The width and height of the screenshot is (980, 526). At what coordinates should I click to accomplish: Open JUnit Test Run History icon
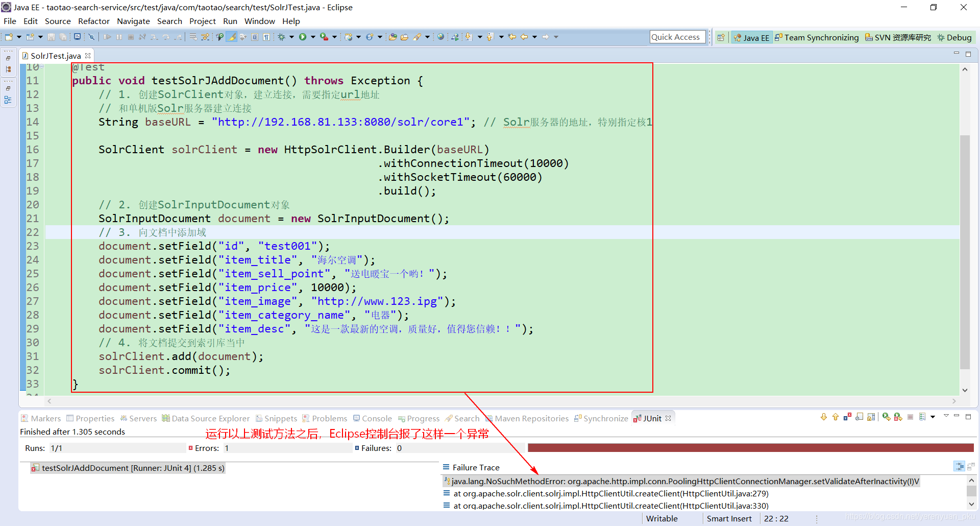(x=922, y=417)
